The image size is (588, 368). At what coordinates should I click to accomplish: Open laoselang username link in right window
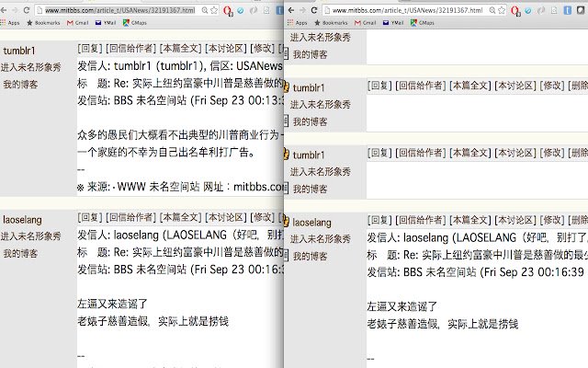click(312, 223)
